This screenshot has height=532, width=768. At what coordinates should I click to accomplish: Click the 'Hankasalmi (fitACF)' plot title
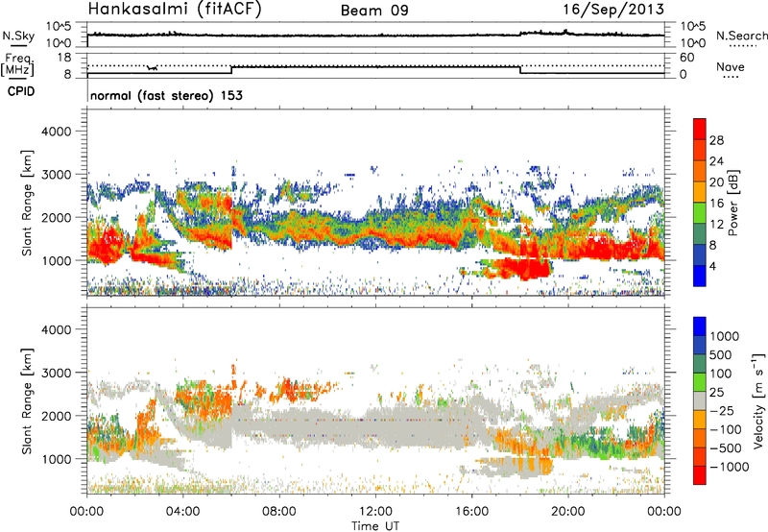pyautogui.click(x=175, y=10)
